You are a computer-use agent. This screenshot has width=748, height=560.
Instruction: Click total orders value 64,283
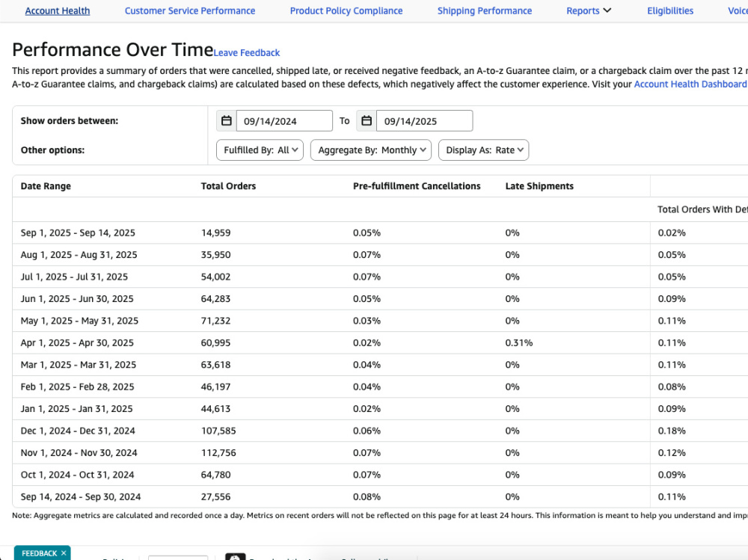point(215,298)
